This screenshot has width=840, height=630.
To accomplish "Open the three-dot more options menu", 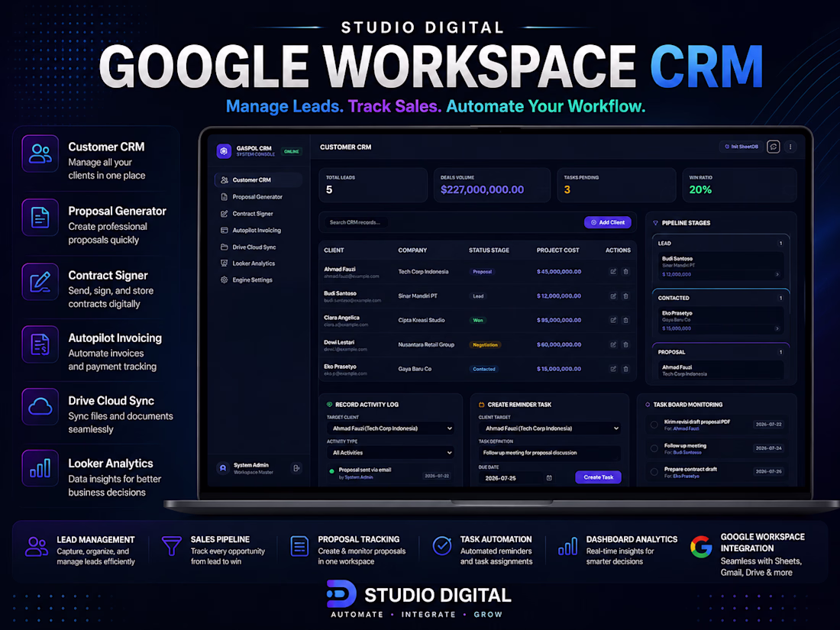I will (x=790, y=147).
